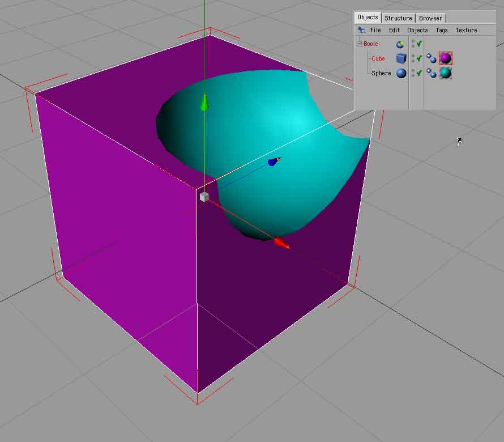
Task: Click the Cube smoothing tag icon
Action: pos(431,58)
